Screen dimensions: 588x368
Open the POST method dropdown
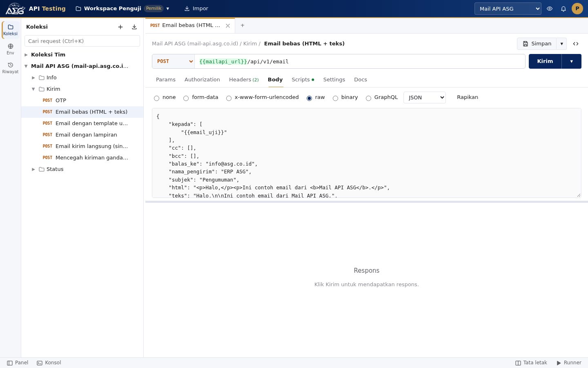tap(174, 61)
